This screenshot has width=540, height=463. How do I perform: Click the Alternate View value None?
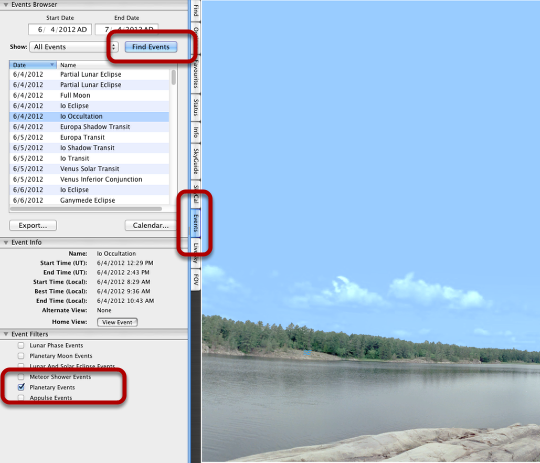[x=104, y=310]
